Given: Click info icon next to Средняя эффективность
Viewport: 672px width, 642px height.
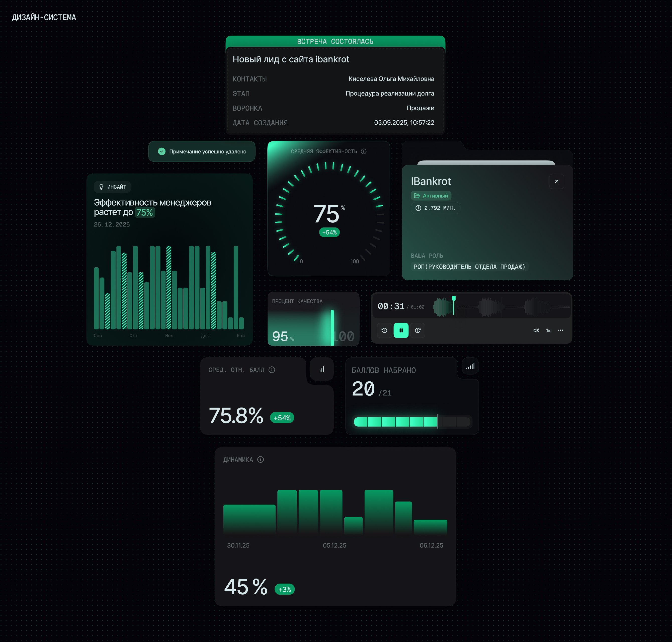Looking at the screenshot, I should pyautogui.click(x=364, y=151).
